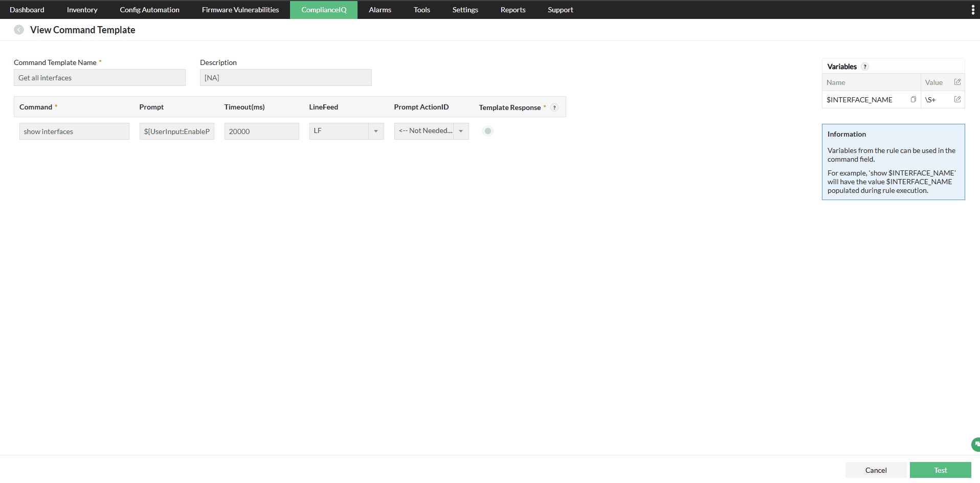980x483 pixels.
Task: Select the Template Response status circle
Action: (x=487, y=131)
